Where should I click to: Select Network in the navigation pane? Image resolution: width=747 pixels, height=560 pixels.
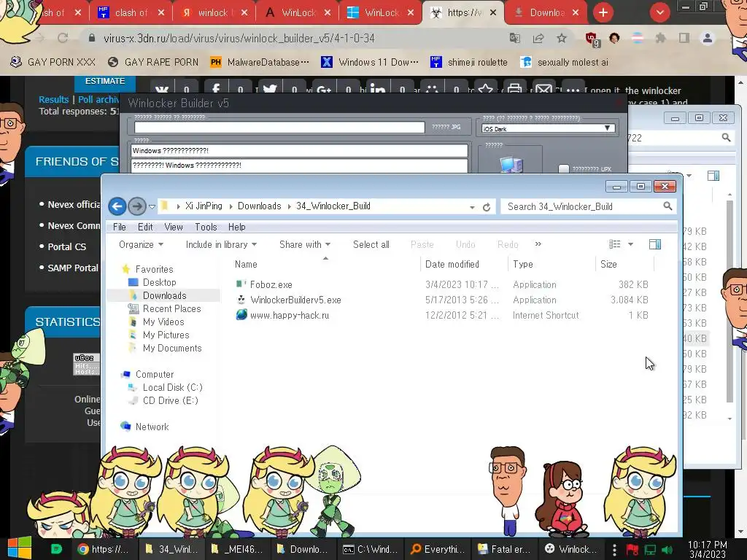152,427
